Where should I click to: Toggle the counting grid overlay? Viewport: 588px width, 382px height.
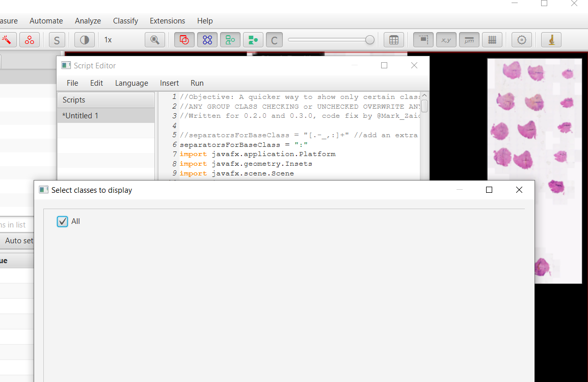tap(492, 39)
